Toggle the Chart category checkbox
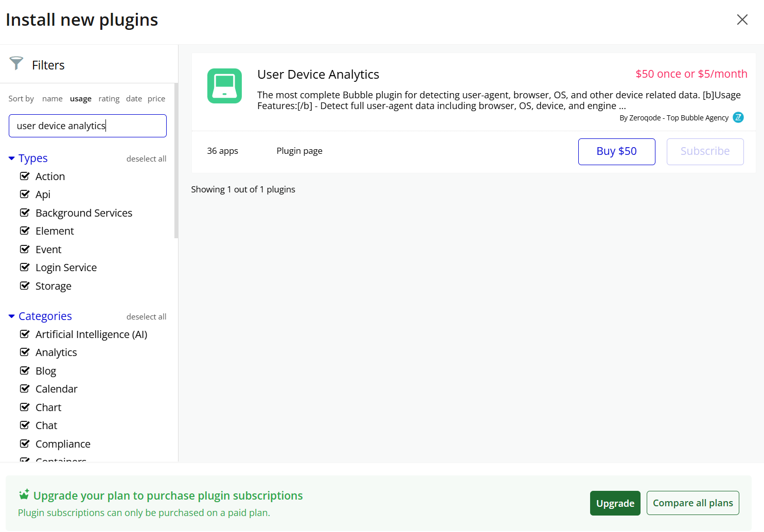Screen dimensions: 764x532 [25, 407]
